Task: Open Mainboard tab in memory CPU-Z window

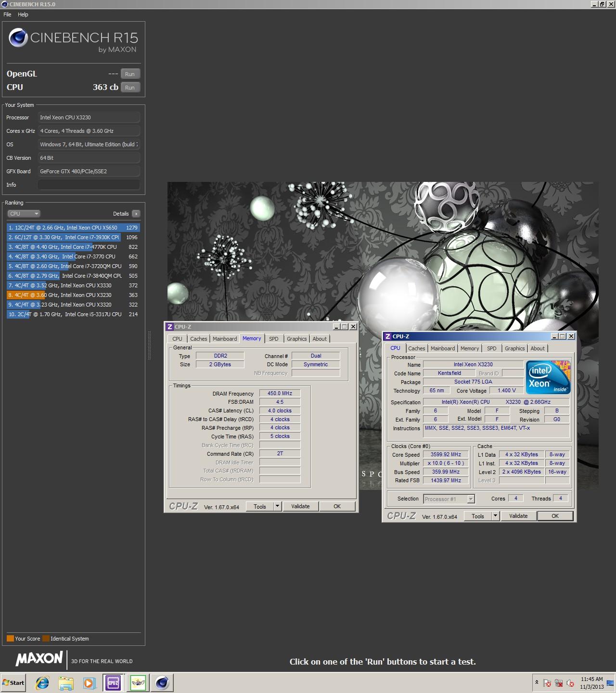Action: tap(225, 339)
